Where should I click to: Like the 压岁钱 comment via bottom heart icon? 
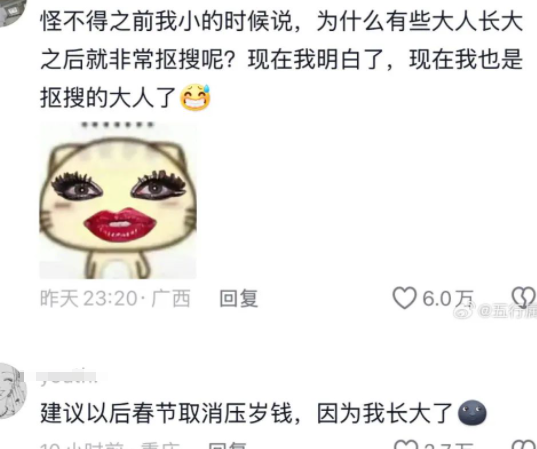coord(406,444)
